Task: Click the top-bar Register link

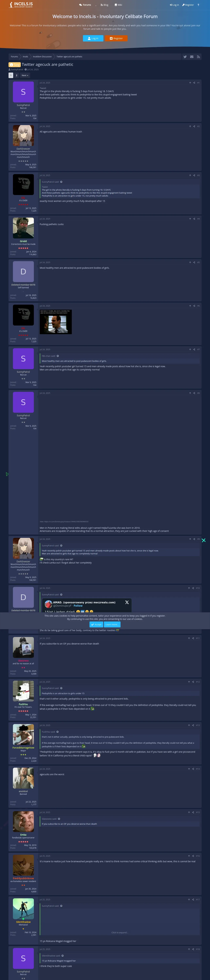Action: click(x=188, y=5)
